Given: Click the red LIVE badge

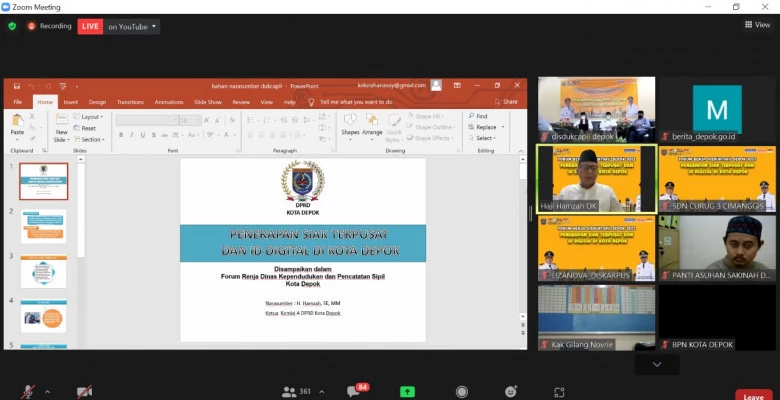Looking at the screenshot, I should 90,26.
